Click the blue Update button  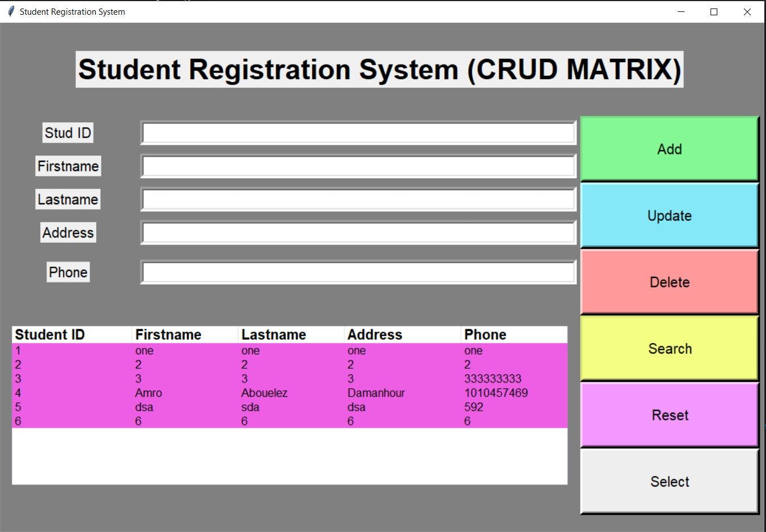[x=670, y=216]
